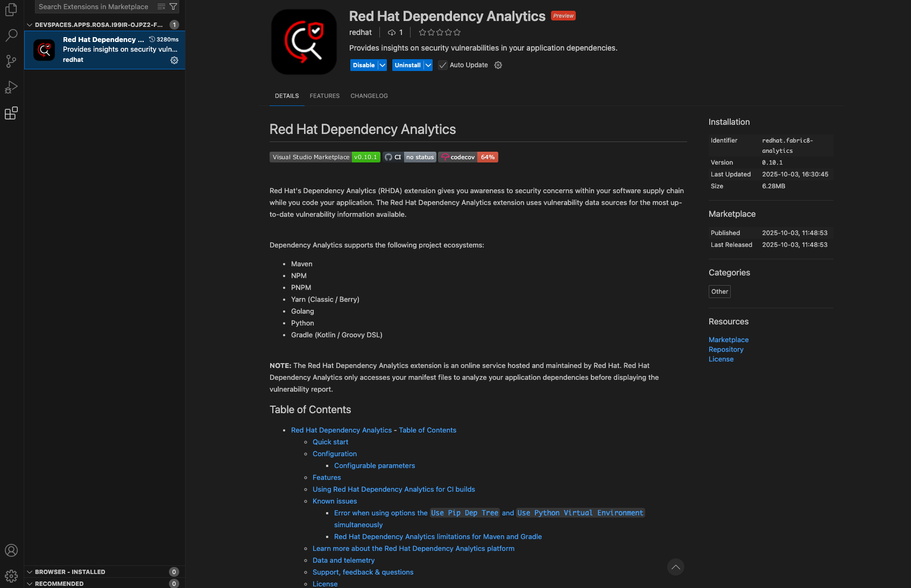The height and width of the screenshot is (588, 911).
Task: Open the Accounts menu icon
Action: (11, 550)
